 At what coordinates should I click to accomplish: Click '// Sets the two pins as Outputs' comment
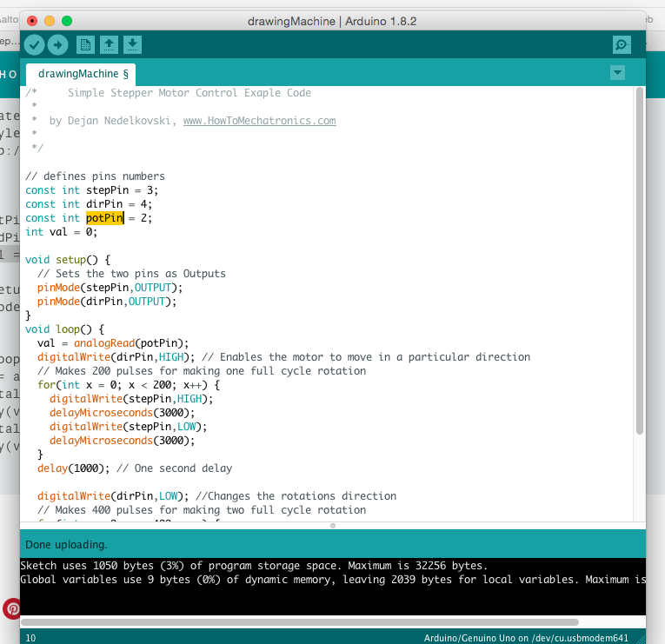(x=131, y=274)
